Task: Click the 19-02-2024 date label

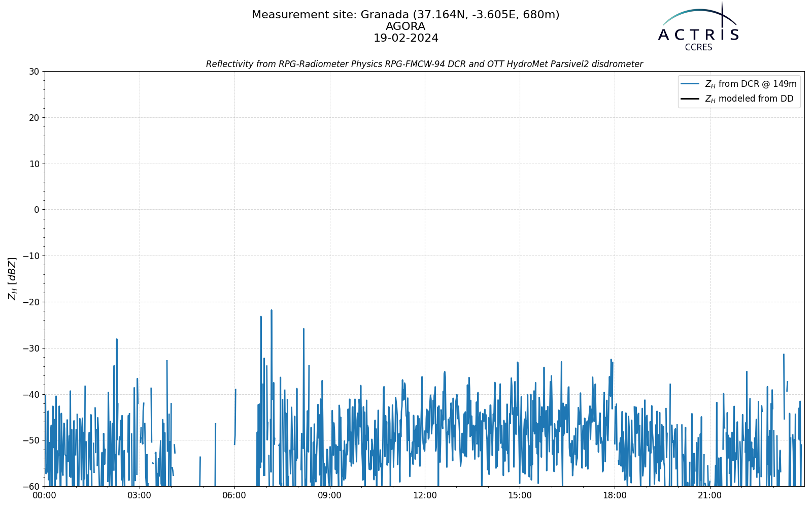Action: click(405, 38)
